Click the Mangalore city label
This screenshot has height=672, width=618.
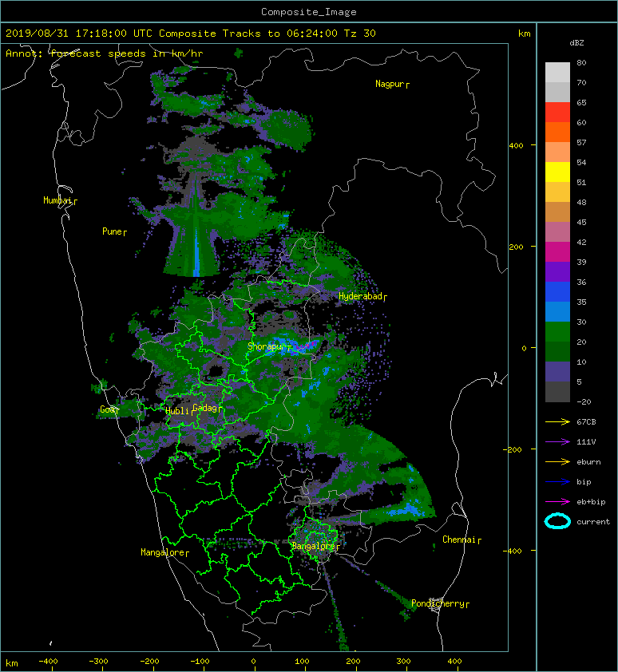pos(164,552)
